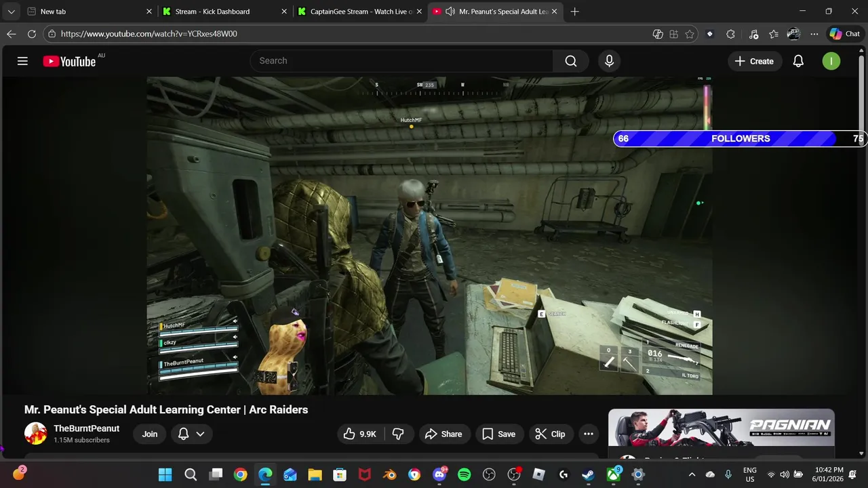Click the browser address bar URL
868x488 pixels.
(149, 34)
